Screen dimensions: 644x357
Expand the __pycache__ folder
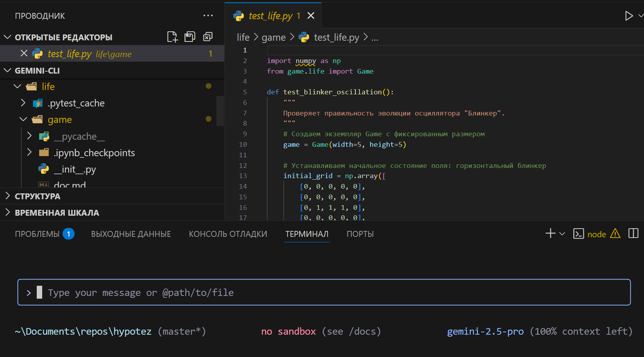pos(29,136)
